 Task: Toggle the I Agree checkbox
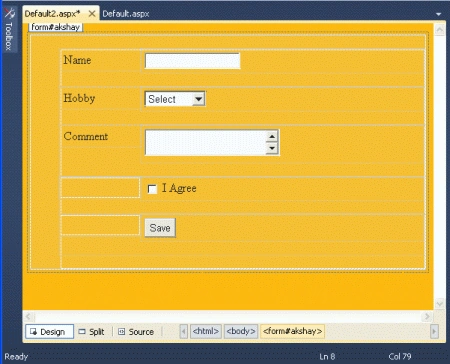(152, 189)
